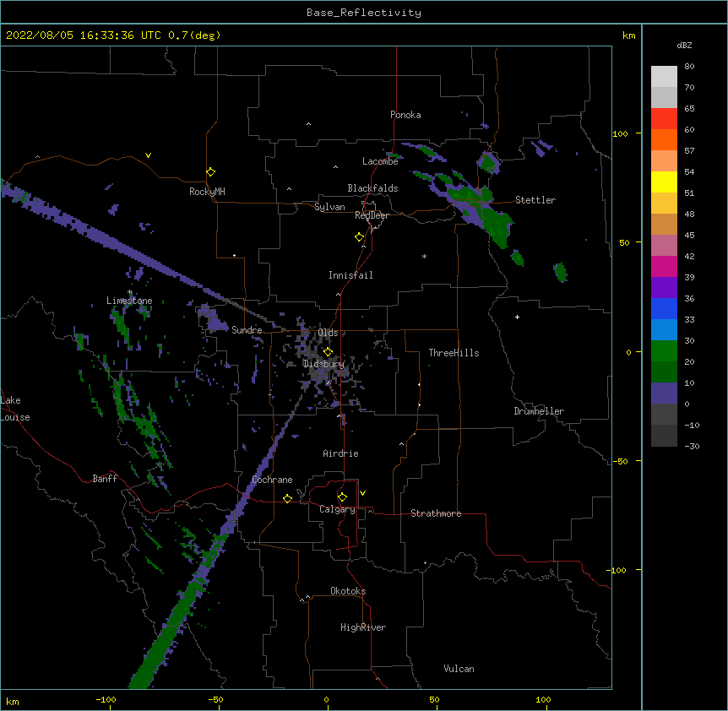
Task: Click the yellow v marker northwest of RockyMH
Action: pyautogui.click(x=148, y=155)
